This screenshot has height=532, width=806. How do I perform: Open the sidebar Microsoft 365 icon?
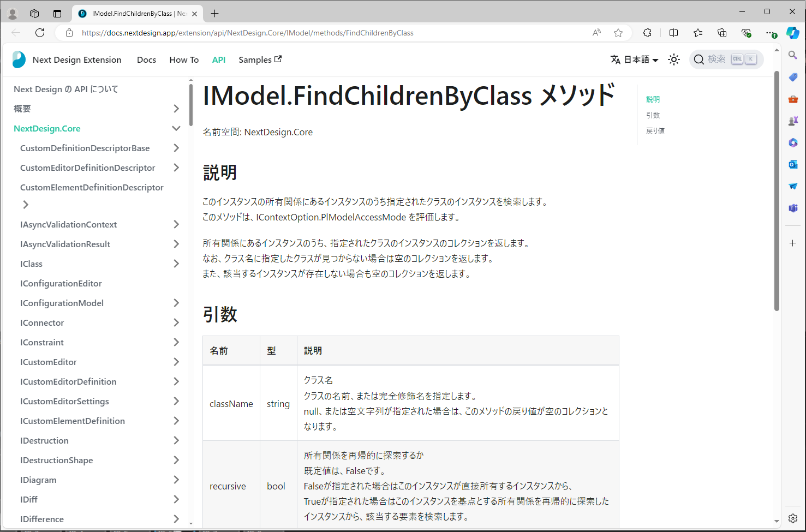pos(793,142)
